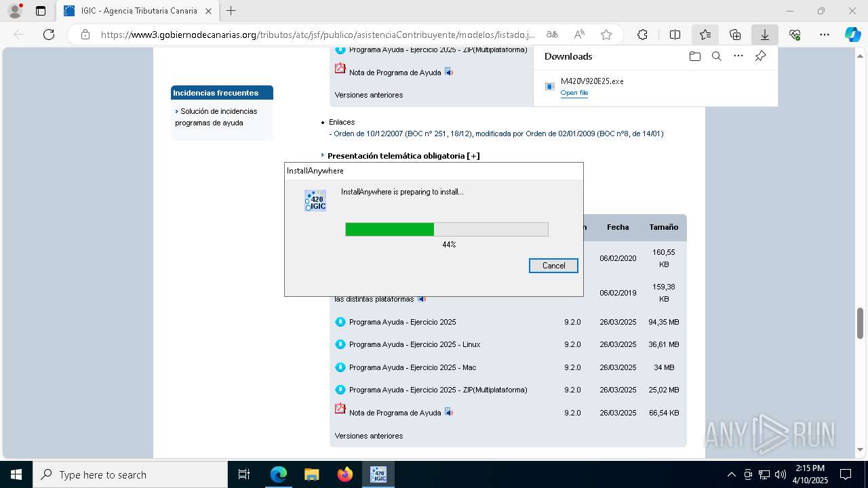
Task: Open Browser essentials heart icon
Action: tap(795, 35)
